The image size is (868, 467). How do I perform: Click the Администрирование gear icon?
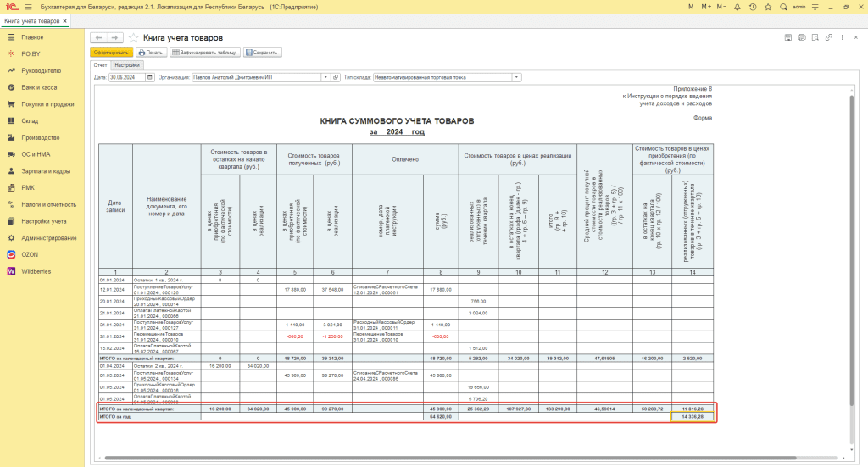(11, 238)
